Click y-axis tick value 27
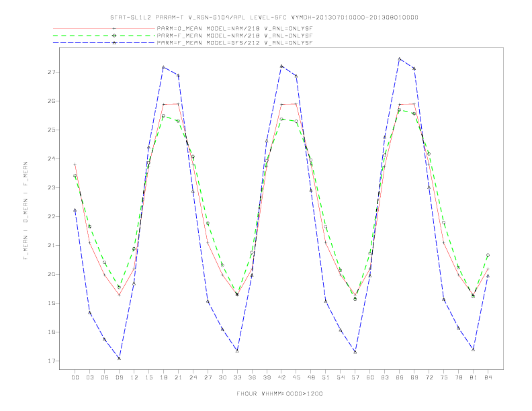The height and width of the screenshot is (411, 532). 51,73
